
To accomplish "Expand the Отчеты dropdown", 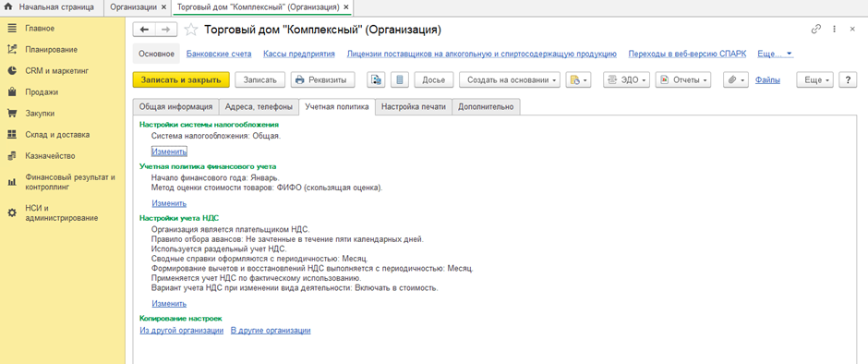I will tap(683, 79).
